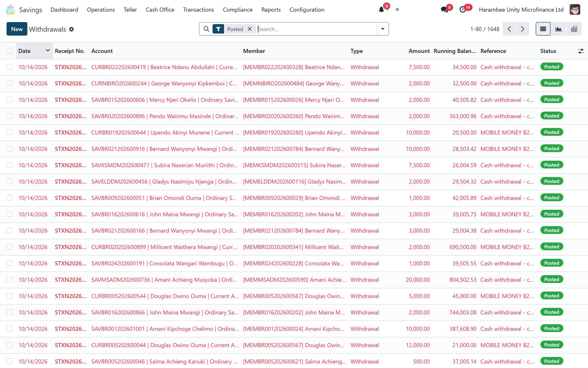Screen dimensions: 588x368
Task: Toggle the Date column sort arrow
Action: (47, 50)
